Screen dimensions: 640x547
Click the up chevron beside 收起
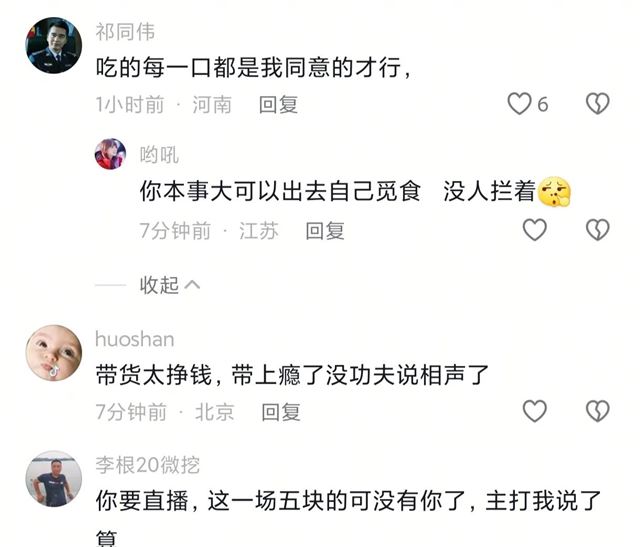point(192,285)
